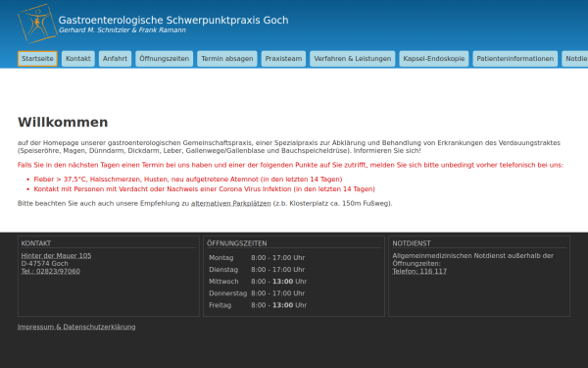Image resolution: width=588 pixels, height=368 pixels.
Task: Click the Willkommen heading
Action: coord(63,122)
